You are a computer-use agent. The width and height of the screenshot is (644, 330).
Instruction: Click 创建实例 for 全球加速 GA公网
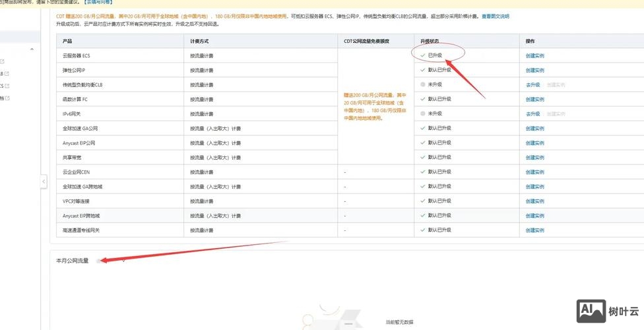tap(534, 129)
